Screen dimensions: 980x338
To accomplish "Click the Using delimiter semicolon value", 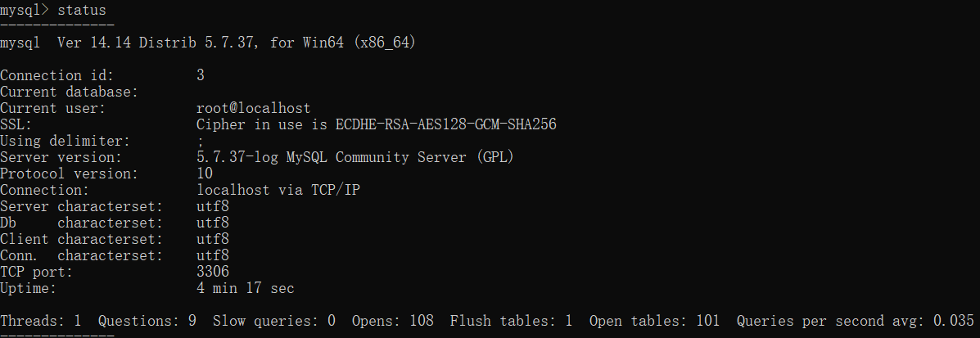I will 200,142.
